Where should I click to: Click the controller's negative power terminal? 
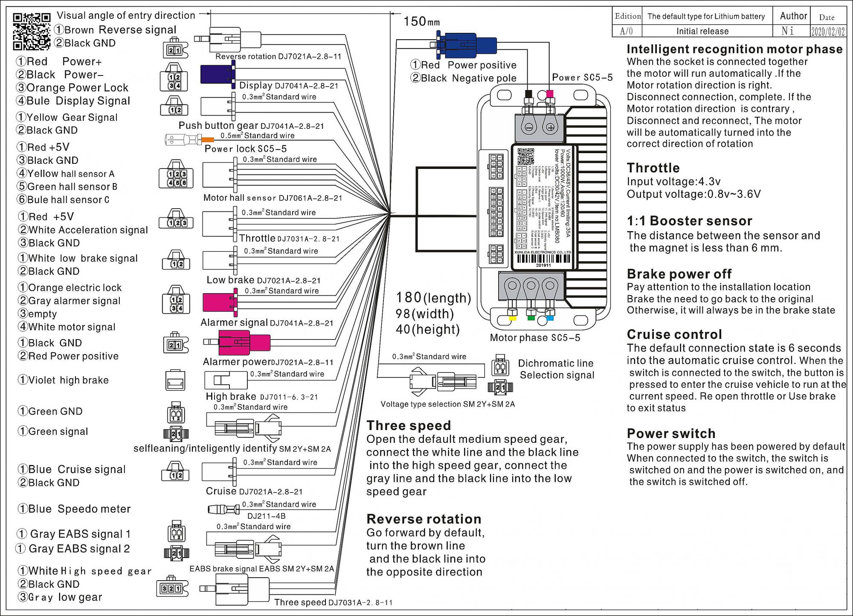(529, 127)
